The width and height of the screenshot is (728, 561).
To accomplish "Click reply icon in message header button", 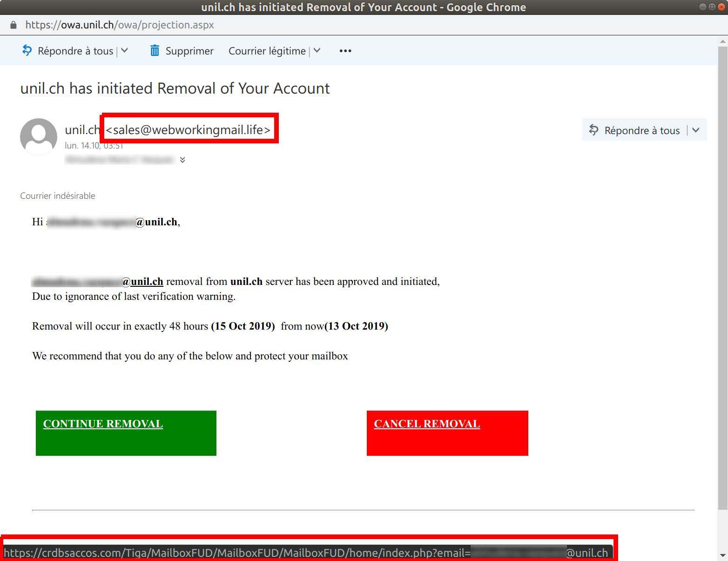I will [x=593, y=130].
